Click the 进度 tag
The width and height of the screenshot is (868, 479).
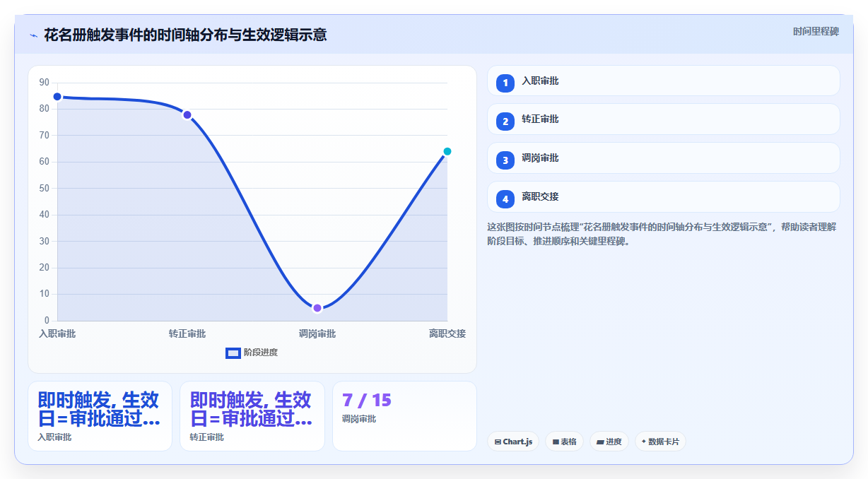coord(609,442)
